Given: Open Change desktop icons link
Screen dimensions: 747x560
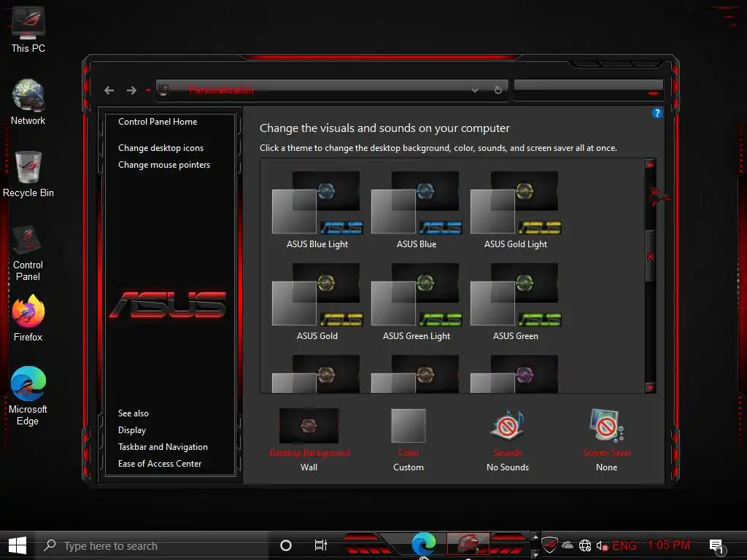Looking at the screenshot, I should (x=160, y=148).
